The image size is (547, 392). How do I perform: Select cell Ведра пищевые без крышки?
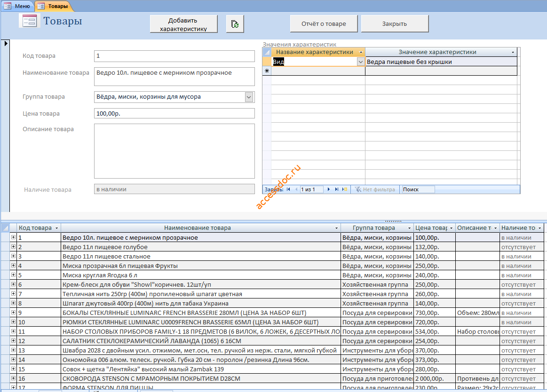pos(441,62)
